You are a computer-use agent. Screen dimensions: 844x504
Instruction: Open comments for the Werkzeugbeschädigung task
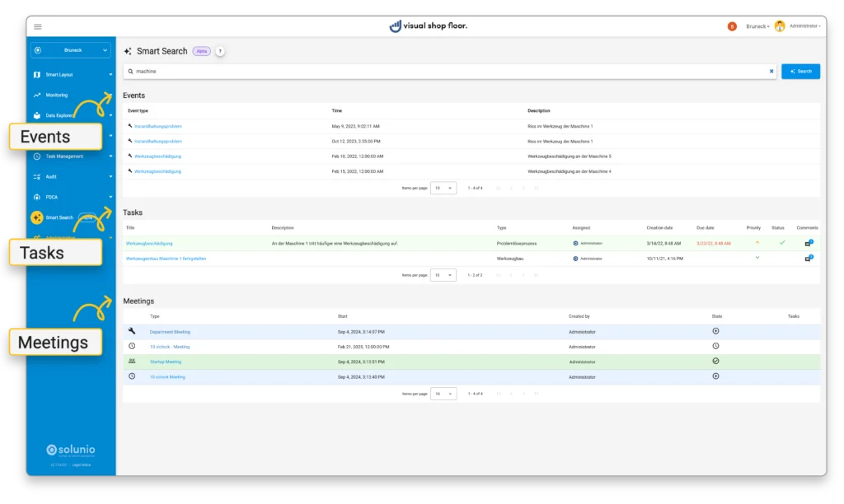point(809,243)
